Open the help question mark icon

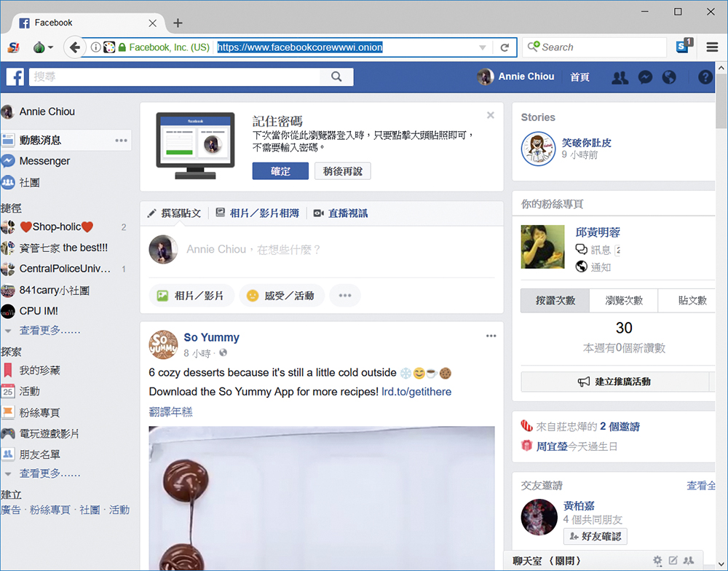pos(705,77)
